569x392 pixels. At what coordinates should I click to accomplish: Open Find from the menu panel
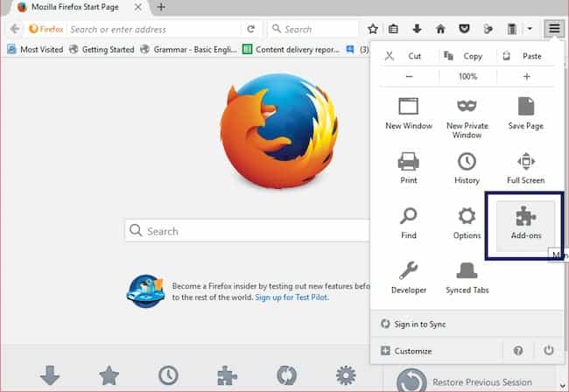click(409, 222)
